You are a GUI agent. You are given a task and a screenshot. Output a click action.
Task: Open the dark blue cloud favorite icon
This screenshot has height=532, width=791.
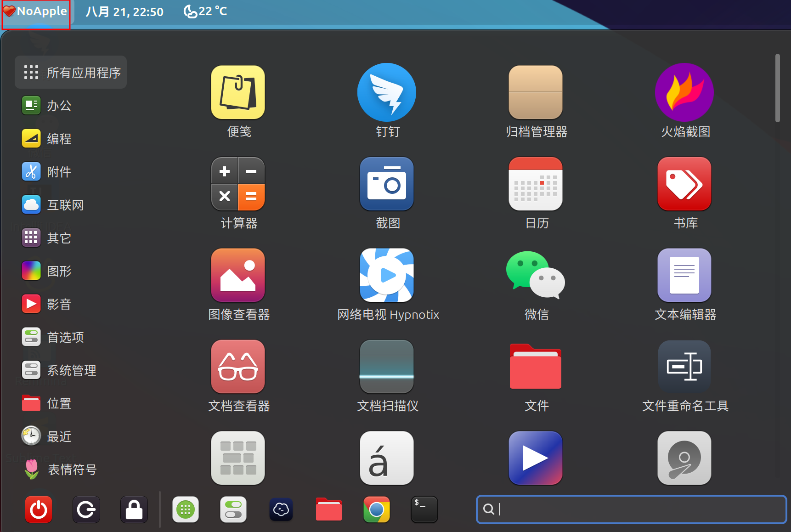tap(281, 509)
